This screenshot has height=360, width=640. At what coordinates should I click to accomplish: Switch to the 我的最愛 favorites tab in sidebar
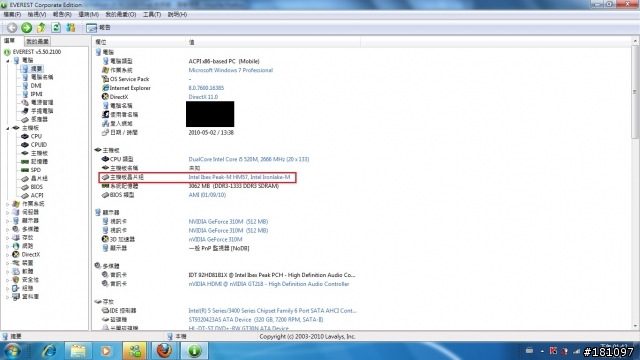[38, 41]
